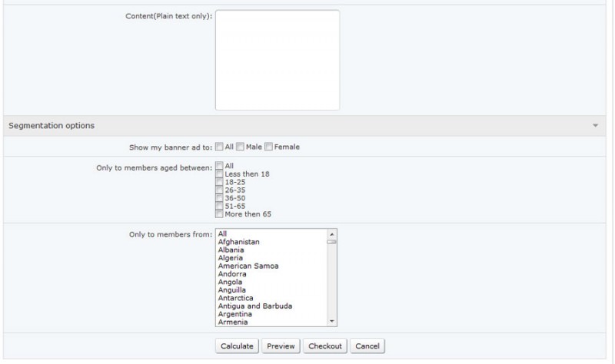Choose Antigua and Barbuda in the list
This screenshot has height=364, width=615.
coord(255,306)
